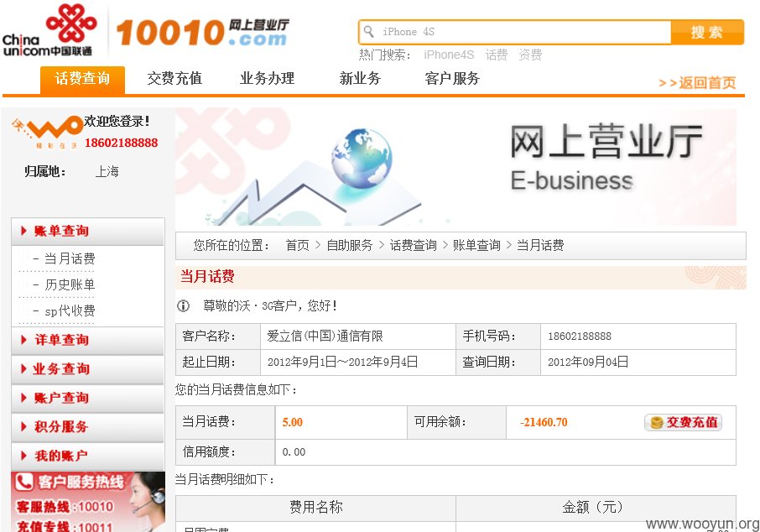Open 当月话费 in the sidebar
The image size is (760, 532).
[70, 258]
